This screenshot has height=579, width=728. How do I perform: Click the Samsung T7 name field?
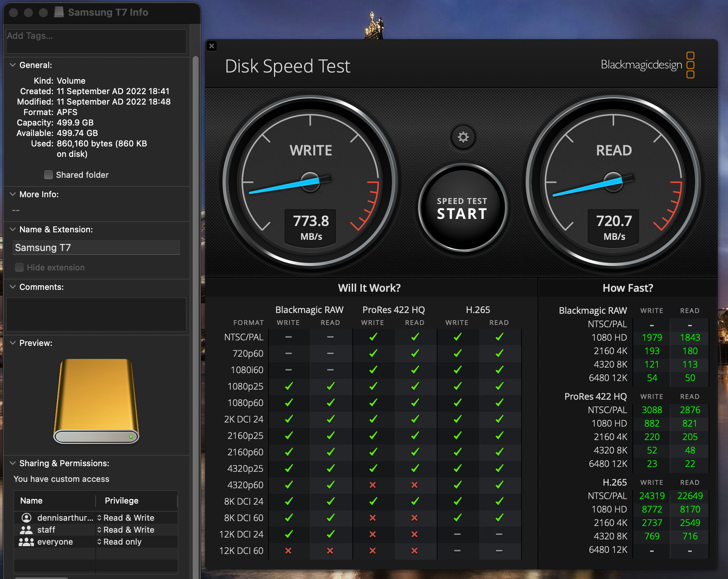coord(96,248)
